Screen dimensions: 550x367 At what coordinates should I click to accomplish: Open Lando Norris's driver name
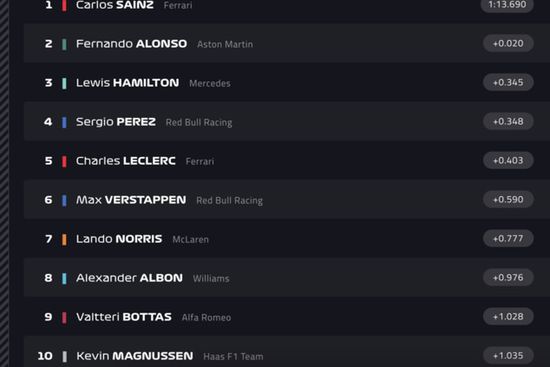(x=119, y=239)
